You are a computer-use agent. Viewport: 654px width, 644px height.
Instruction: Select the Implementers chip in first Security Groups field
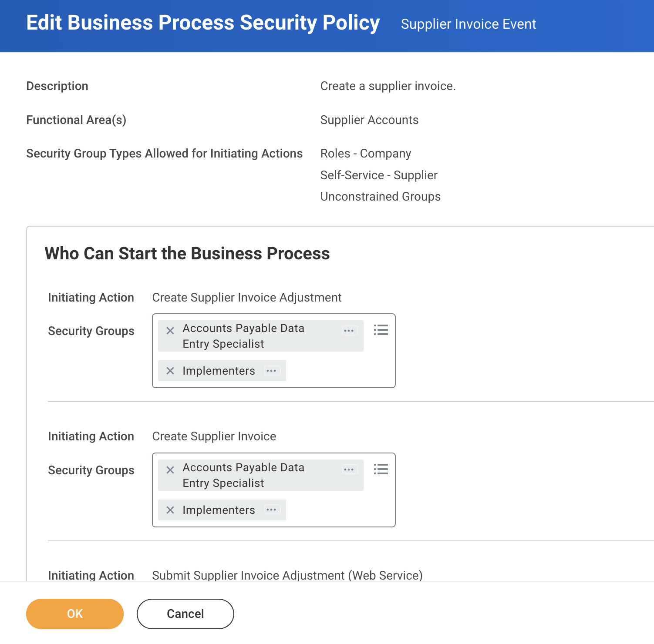pos(219,371)
